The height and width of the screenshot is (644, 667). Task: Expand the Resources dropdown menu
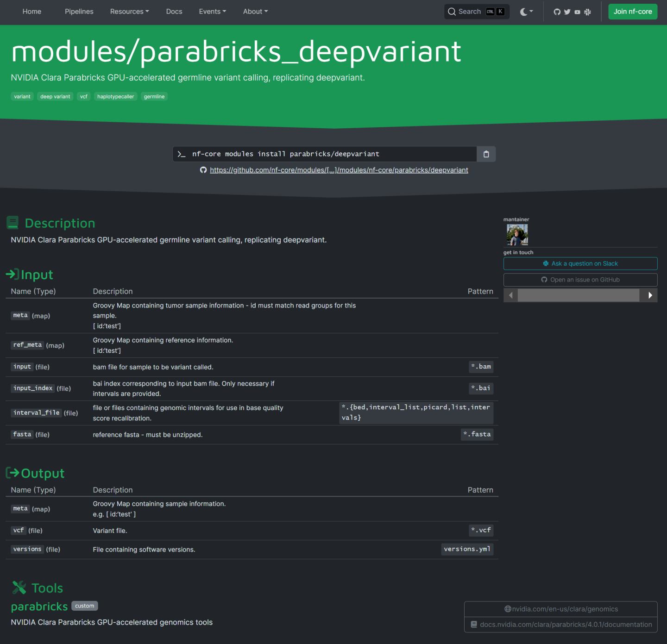coord(129,12)
